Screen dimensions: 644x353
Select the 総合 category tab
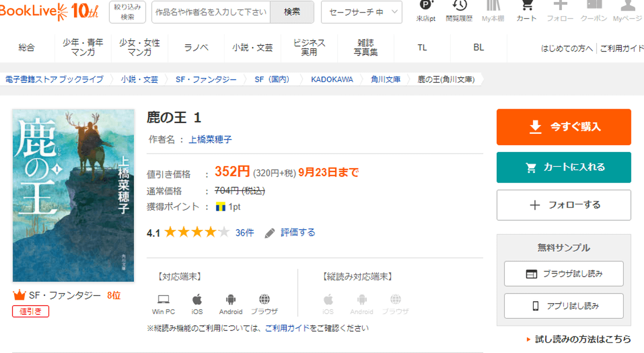(27, 48)
